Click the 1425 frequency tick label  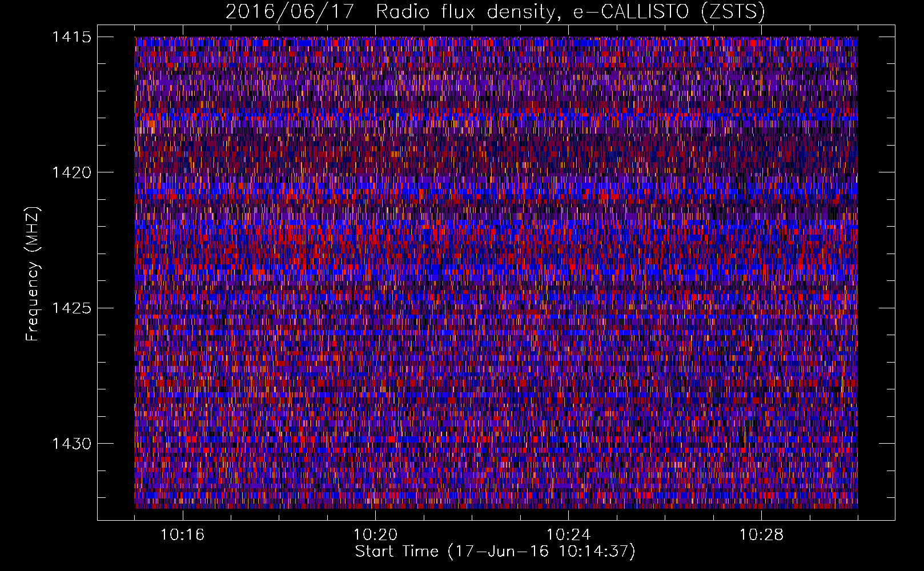(x=71, y=308)
